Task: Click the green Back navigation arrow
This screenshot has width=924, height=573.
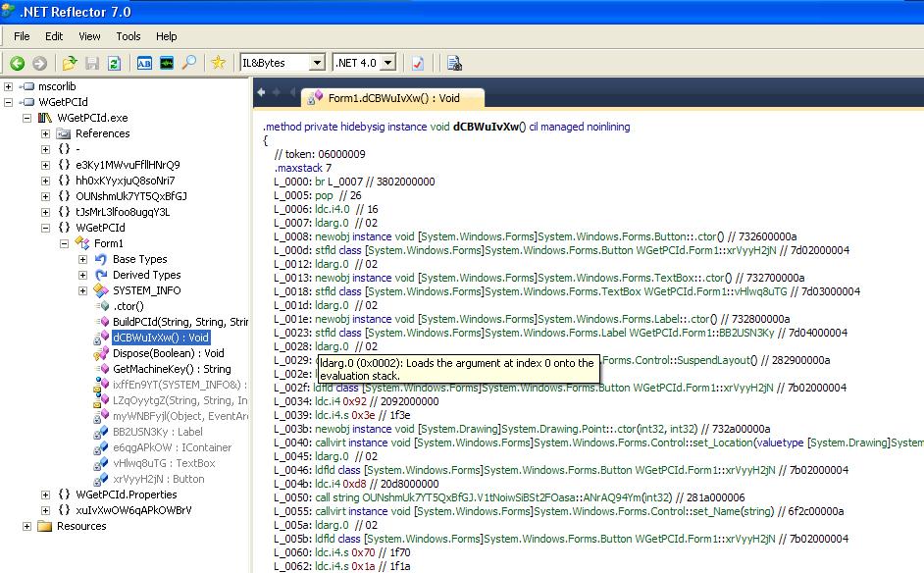Action: click(x=17, y=63)
